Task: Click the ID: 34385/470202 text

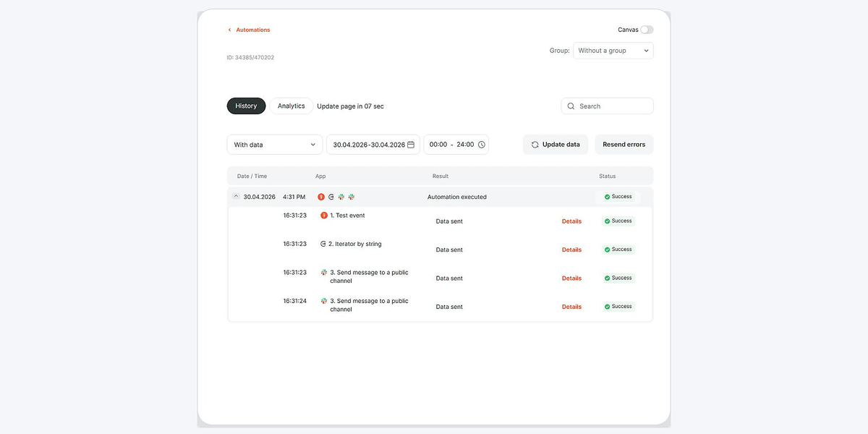Action: (250, 57)
